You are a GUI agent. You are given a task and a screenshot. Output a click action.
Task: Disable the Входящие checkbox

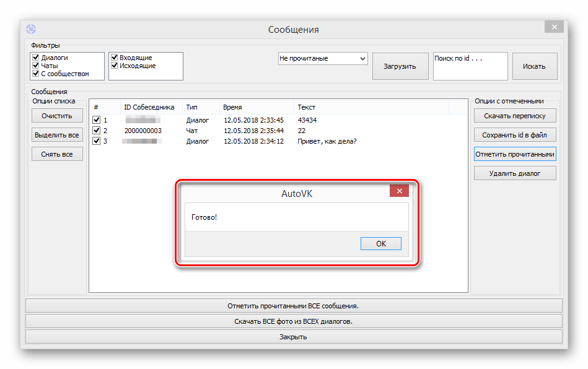[x=115, y=58]
